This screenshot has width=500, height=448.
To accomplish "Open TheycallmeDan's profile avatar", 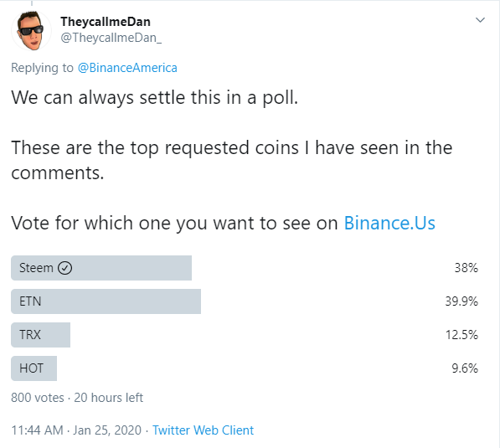I will click(x=31, y=31).
